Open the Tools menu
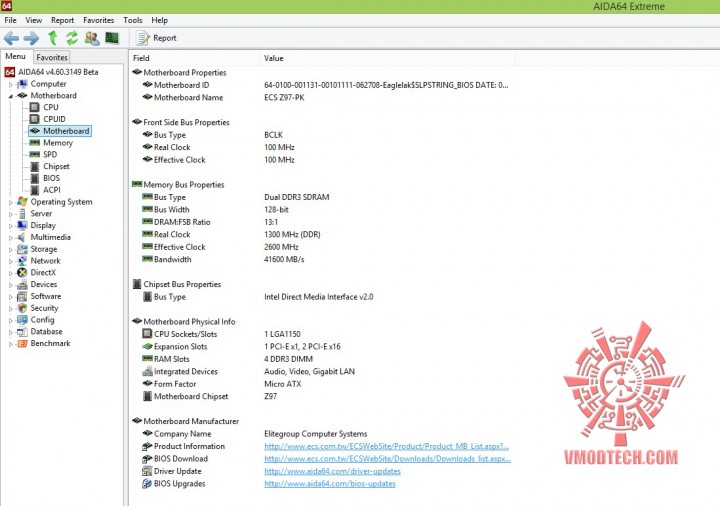 [x=133, y=20]
